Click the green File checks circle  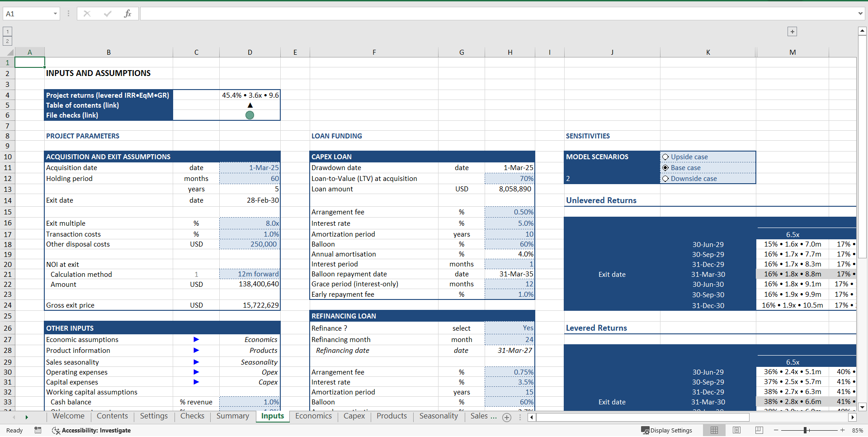pos(250,115)
